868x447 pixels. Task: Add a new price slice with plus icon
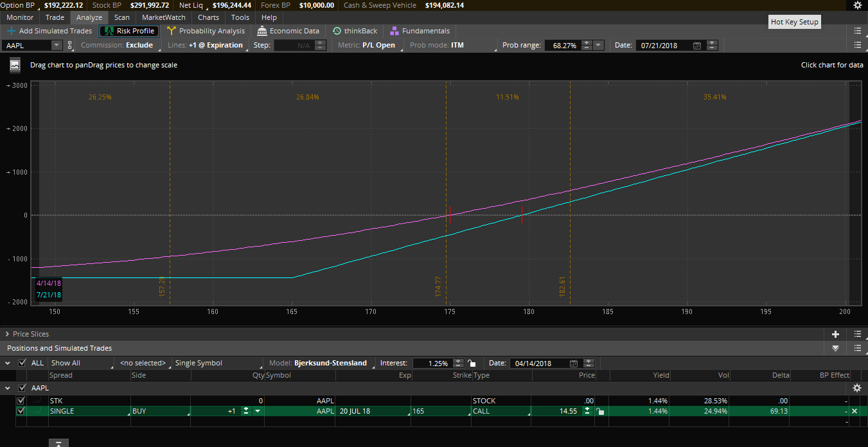pos(835,334)
